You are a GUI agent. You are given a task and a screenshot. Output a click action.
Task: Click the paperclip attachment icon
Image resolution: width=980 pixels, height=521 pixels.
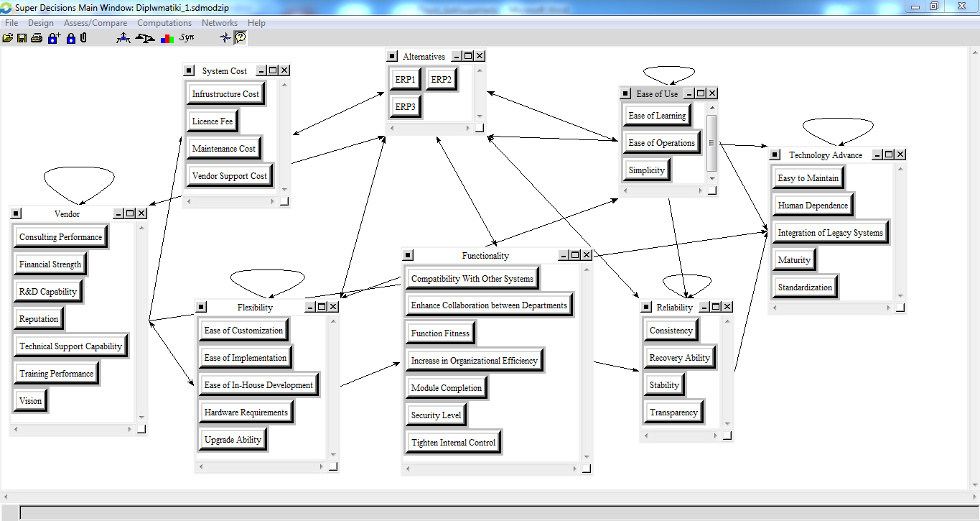[x=83, y=38]
